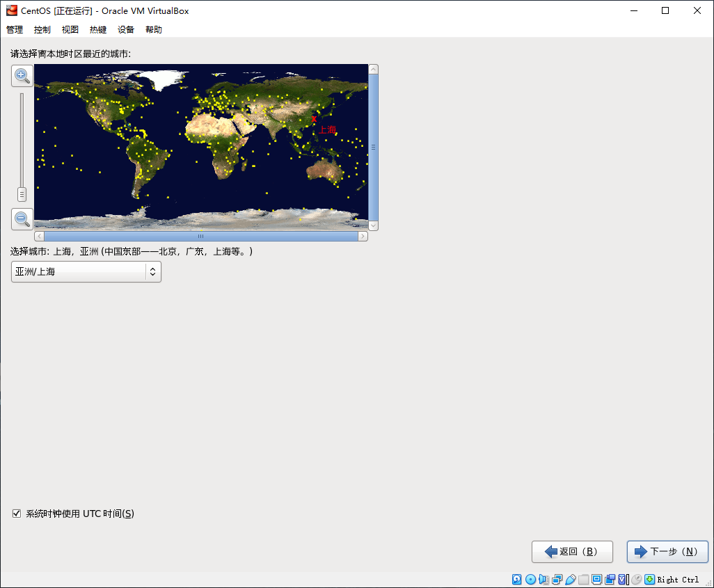The height and width of the screenshot is (588, 714).
Task: Click the map scroll down arrow
Action: coord(374,225)
